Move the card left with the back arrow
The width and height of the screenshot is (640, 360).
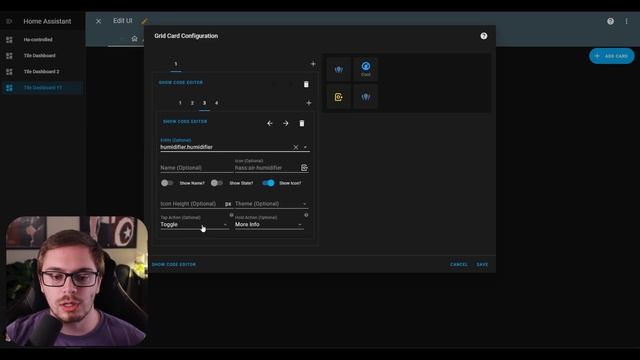click(270, 123)
